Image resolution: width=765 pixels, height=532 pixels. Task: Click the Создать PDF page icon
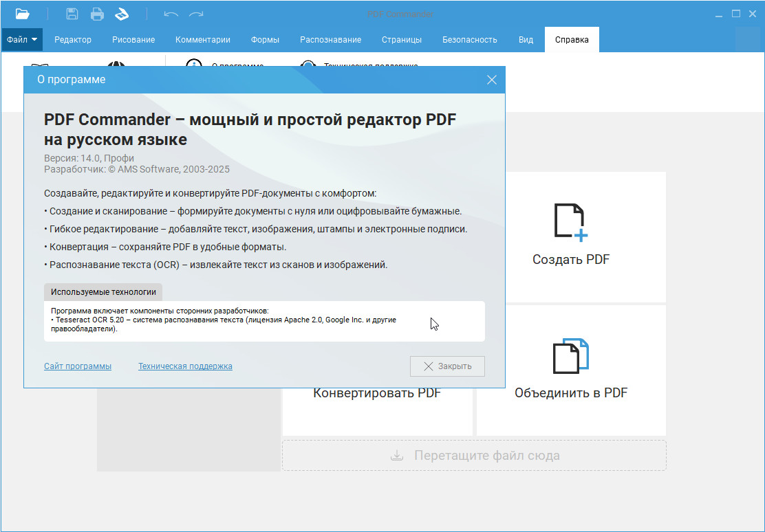[x=570, y=223]
